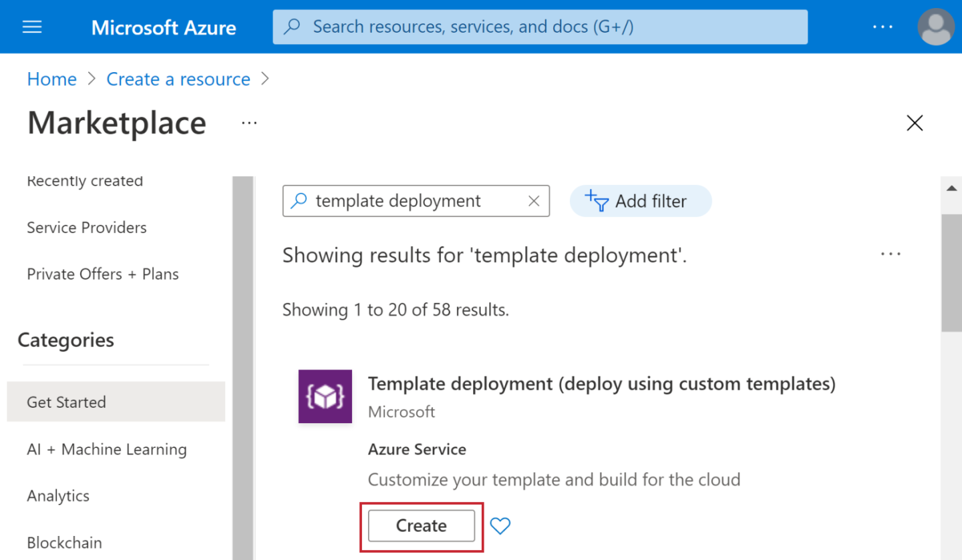Open the Azure portal hamburger menu
The image size is (962, 560).
pos(31,27)
